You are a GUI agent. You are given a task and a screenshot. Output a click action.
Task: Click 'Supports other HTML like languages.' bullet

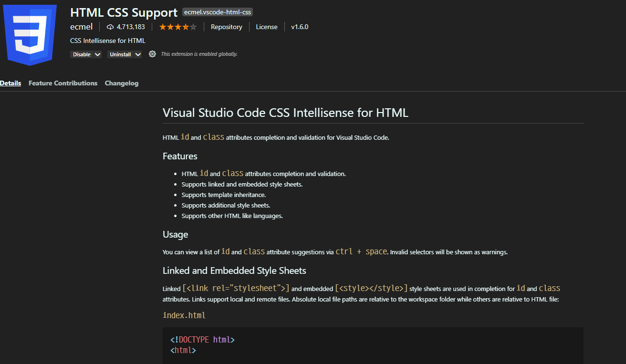[x=232, y=216]
